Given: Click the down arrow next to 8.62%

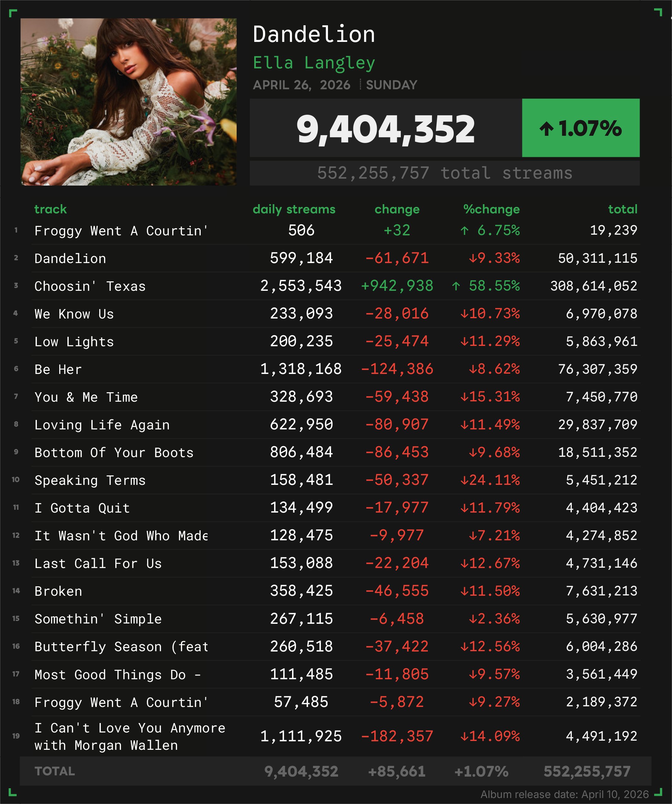Looking at the screenshot, I should [x=473, y=370].
